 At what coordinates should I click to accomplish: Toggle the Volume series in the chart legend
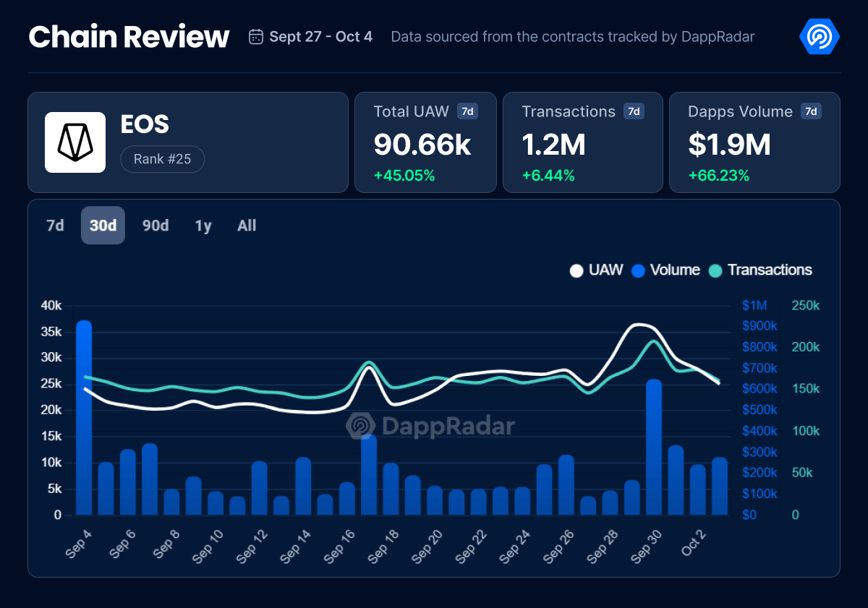(666, 270)
